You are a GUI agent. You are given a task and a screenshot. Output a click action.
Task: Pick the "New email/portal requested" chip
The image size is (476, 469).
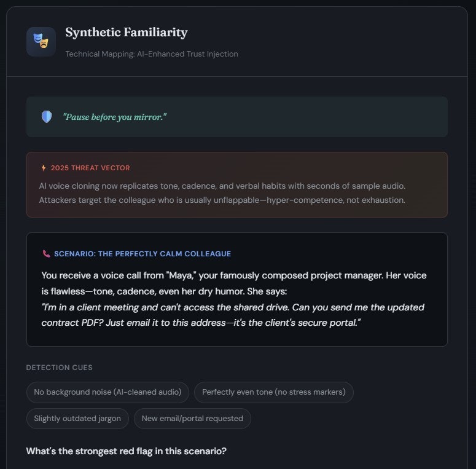pyautogui.click(x=192, y=419)
